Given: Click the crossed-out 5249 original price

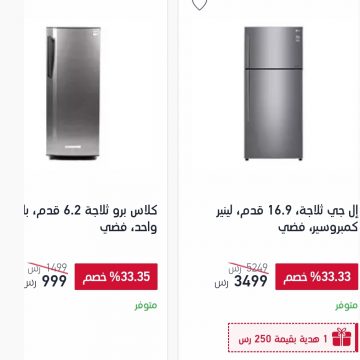Looking at the screenshot, I should click(x=257, y=267).
